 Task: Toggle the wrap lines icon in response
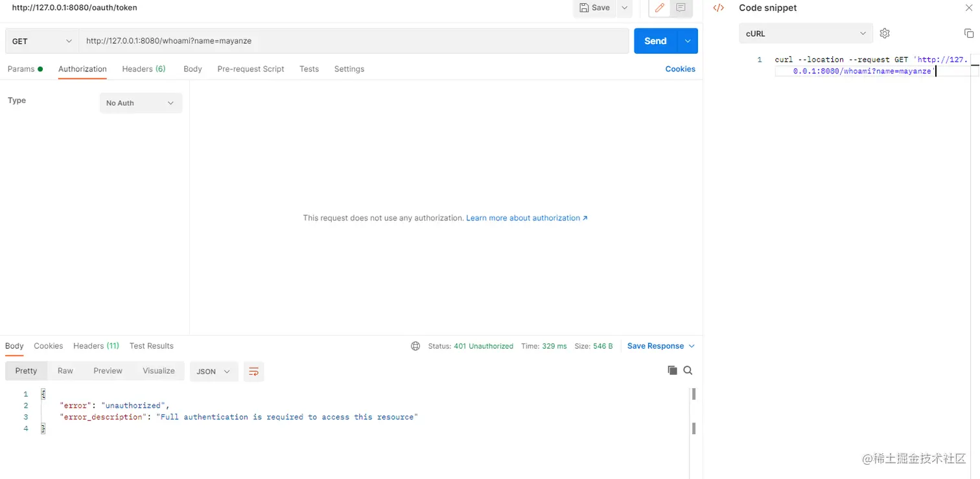[x=254, y=371]
